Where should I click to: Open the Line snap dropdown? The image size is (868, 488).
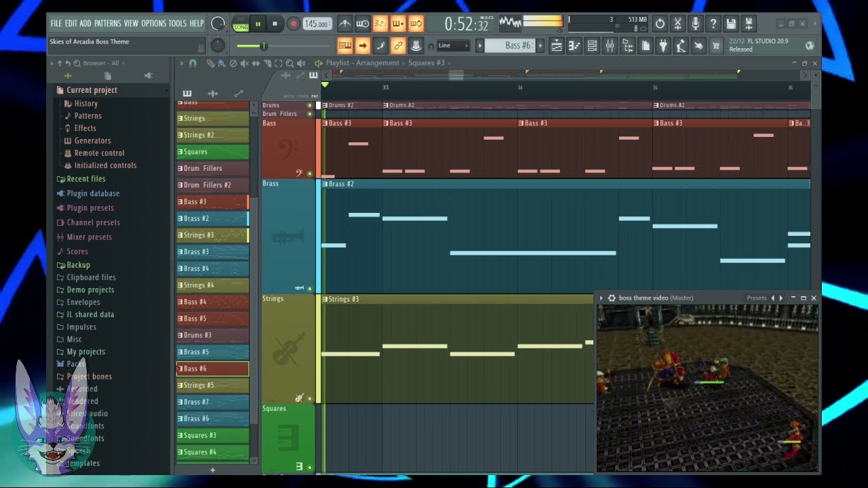pyautogui.click(x=453, y=45)
